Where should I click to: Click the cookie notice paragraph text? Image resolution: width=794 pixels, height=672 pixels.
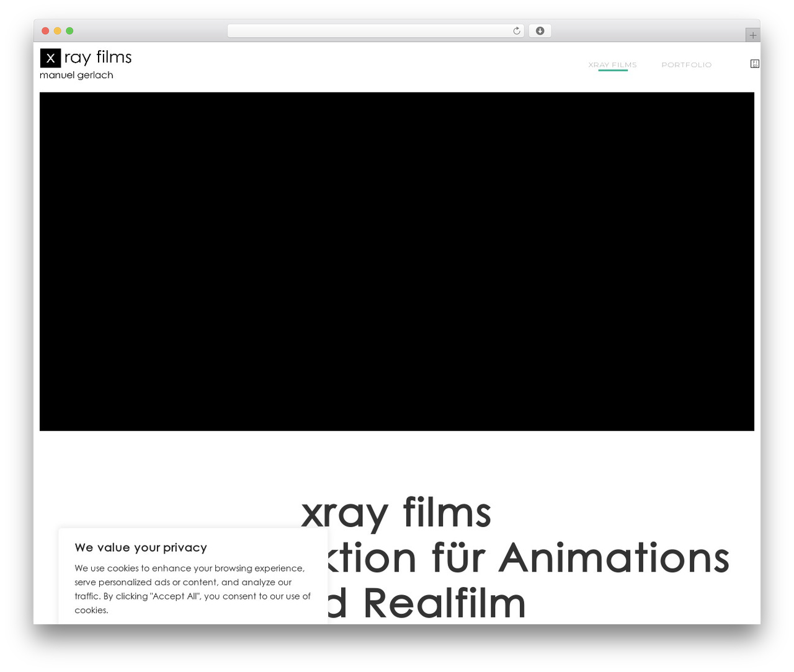(x=193, y=589)
